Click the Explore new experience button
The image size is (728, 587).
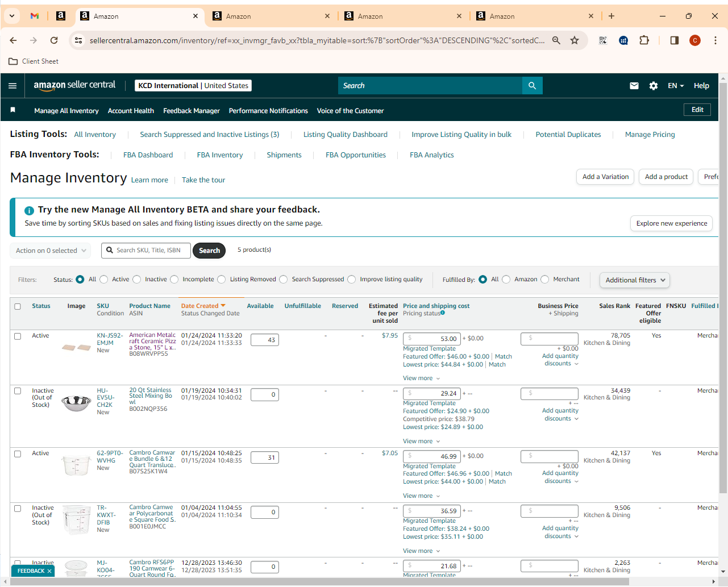671,223
